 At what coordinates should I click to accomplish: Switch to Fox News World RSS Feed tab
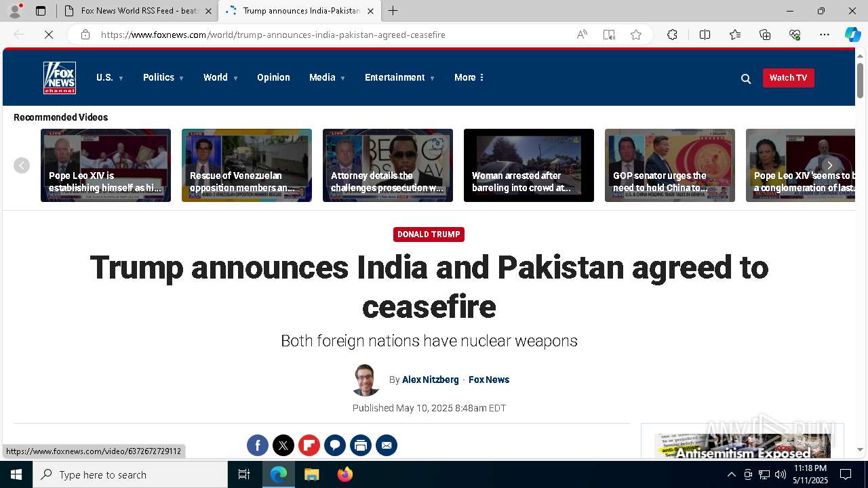[139, 11]
